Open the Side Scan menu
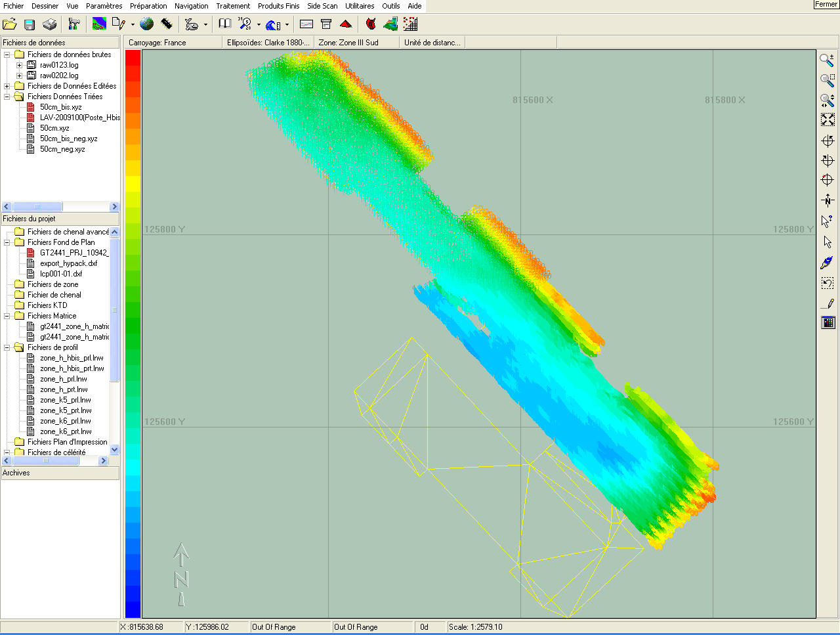 click(322, 6)
